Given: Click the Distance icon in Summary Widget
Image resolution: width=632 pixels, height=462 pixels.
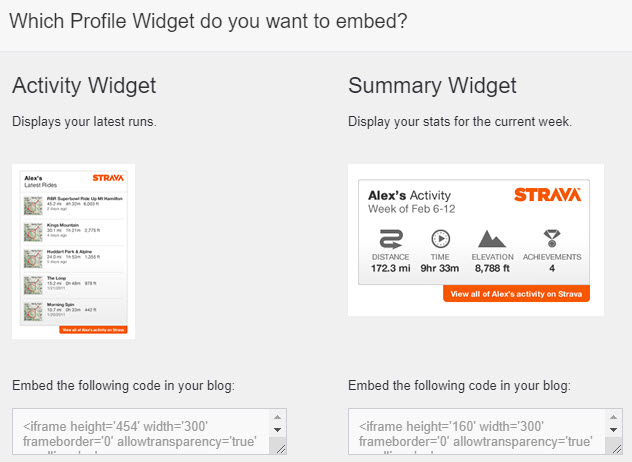Looking at the screenshot, I should tap(392, 240).
